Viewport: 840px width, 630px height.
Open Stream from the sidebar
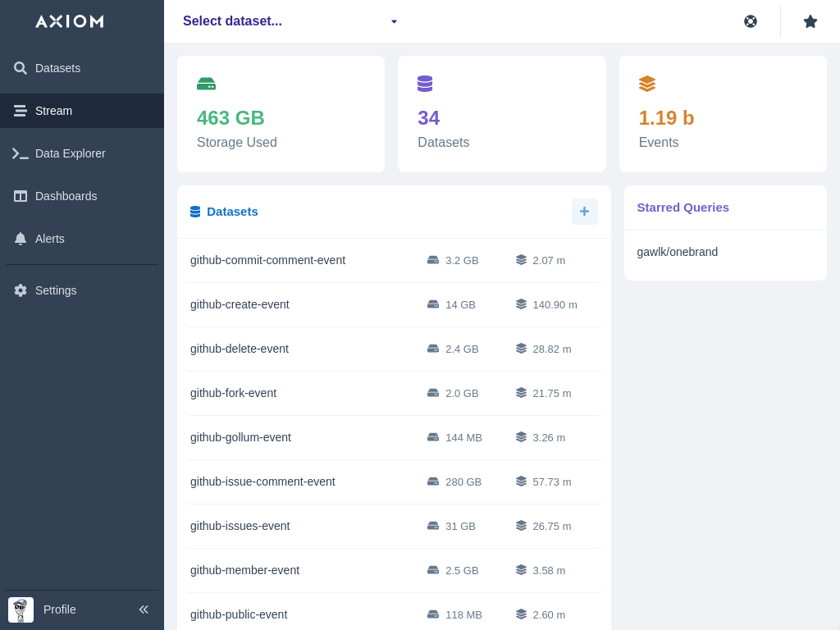coord(53,111)
